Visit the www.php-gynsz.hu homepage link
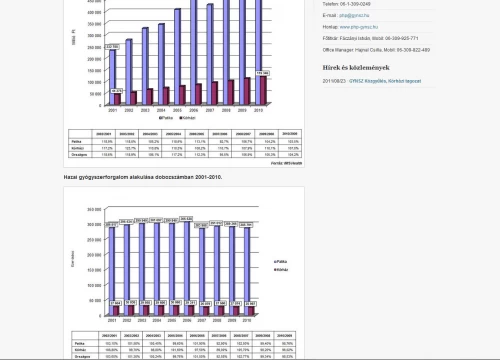The width and height of the screenshot is (500, 360). tap(359, 27)
